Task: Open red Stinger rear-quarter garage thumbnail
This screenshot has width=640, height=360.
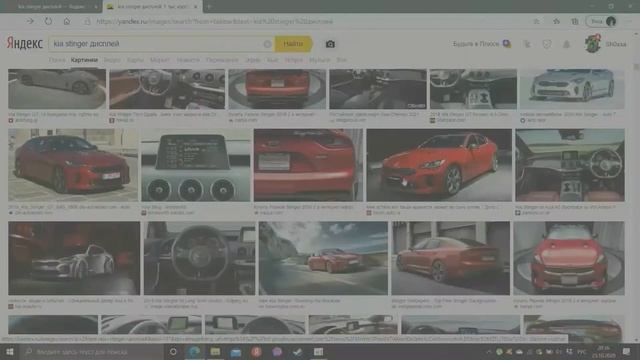Action: 451,258
